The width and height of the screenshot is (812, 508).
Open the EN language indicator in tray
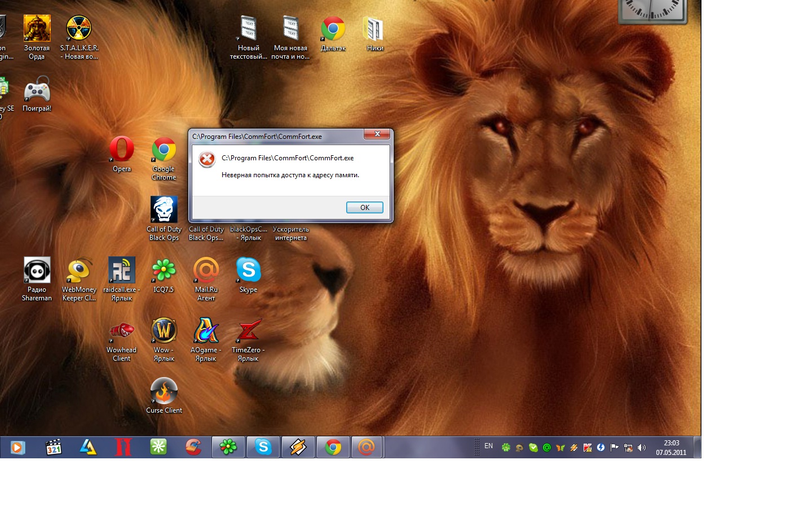(488, 446)
